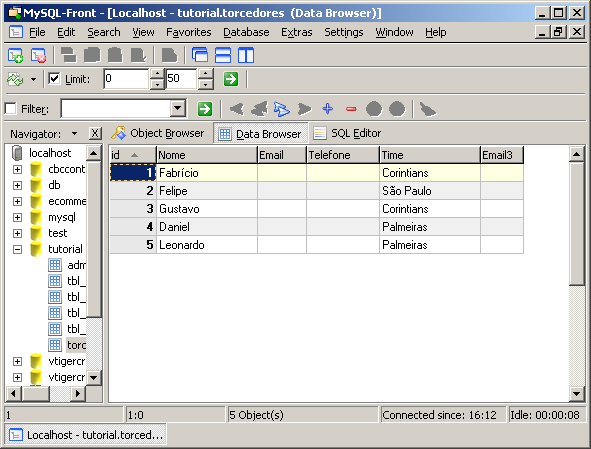Click the Time column header
591x449 pixels.
(430, 155)
